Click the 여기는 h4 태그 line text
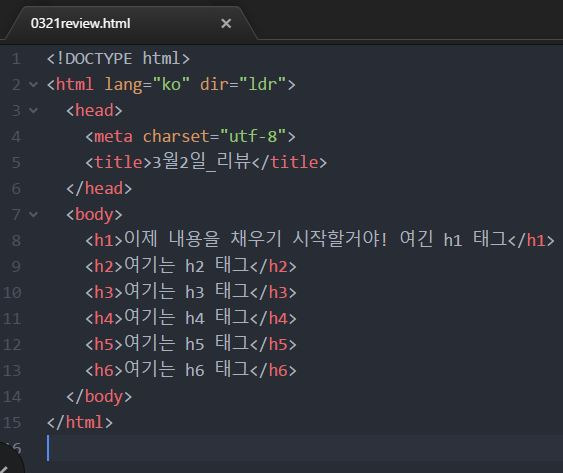The width and height of the screenshot is (563, 473). (187, 317)
